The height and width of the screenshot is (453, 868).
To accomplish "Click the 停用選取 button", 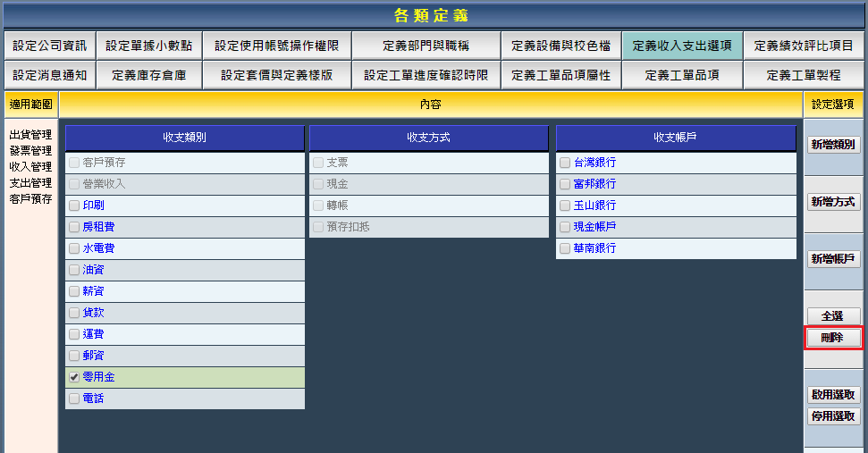I will [x=833, y=416].
